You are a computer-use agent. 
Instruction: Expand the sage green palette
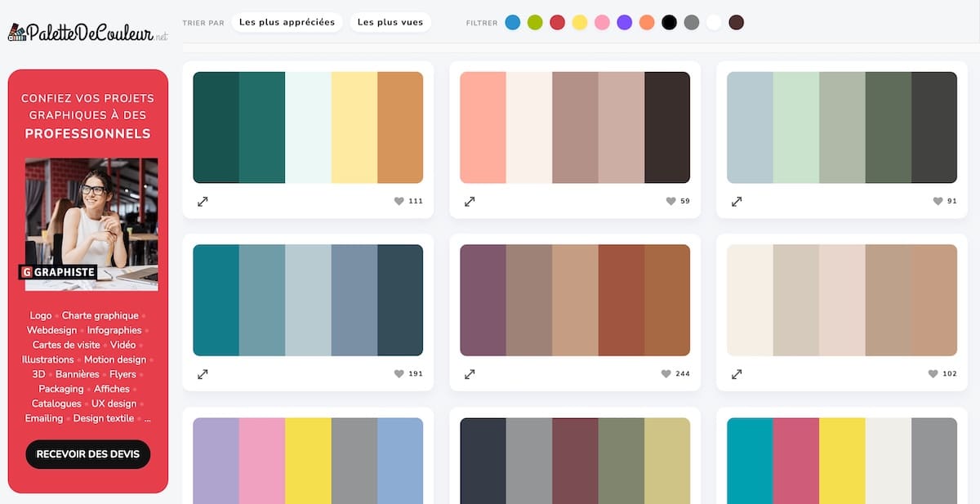tap(737, 201)
